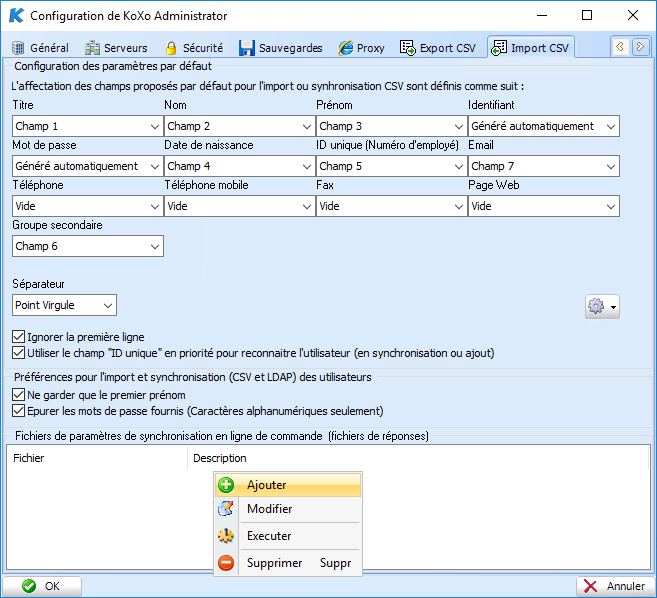Open the Fax field dropdown
The width and height of the screenshot is (657, 598).
(x=391, y=206)
